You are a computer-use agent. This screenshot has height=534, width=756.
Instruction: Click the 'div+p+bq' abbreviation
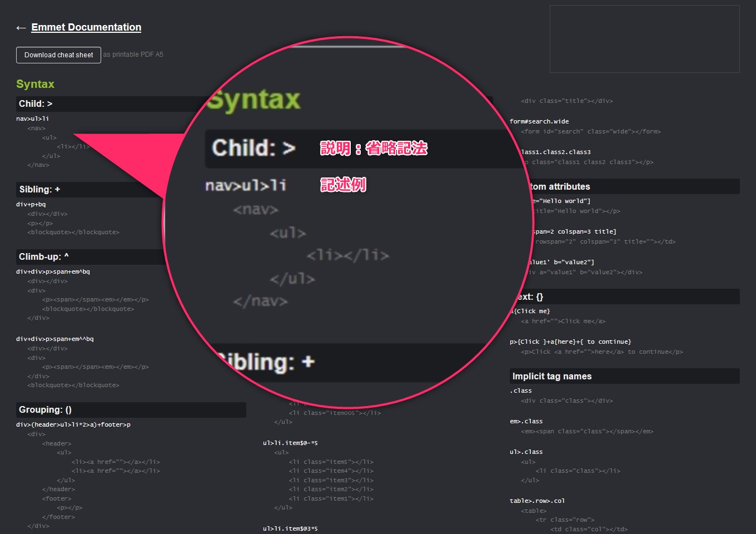pyautogui.click(x=31, y=204)
